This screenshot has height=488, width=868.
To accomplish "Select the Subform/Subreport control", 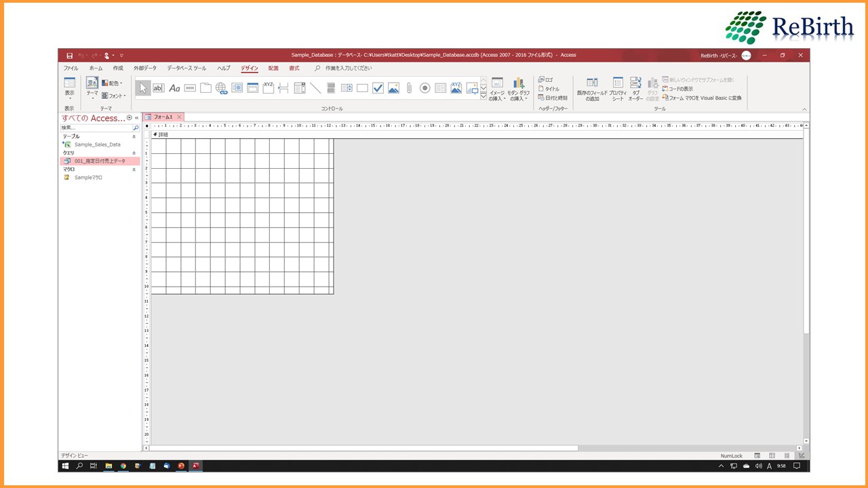I will tap(440, 88).
